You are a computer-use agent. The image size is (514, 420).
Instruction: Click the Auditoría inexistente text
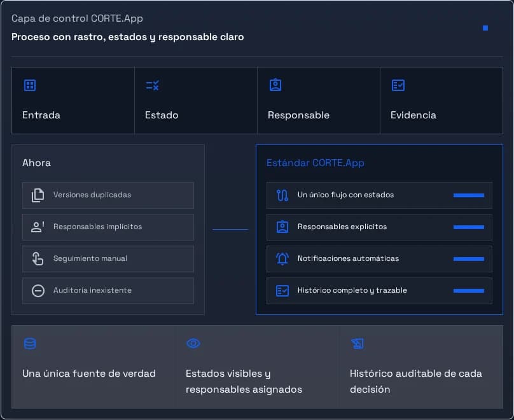pyautogui.click(x=92, y=290)
